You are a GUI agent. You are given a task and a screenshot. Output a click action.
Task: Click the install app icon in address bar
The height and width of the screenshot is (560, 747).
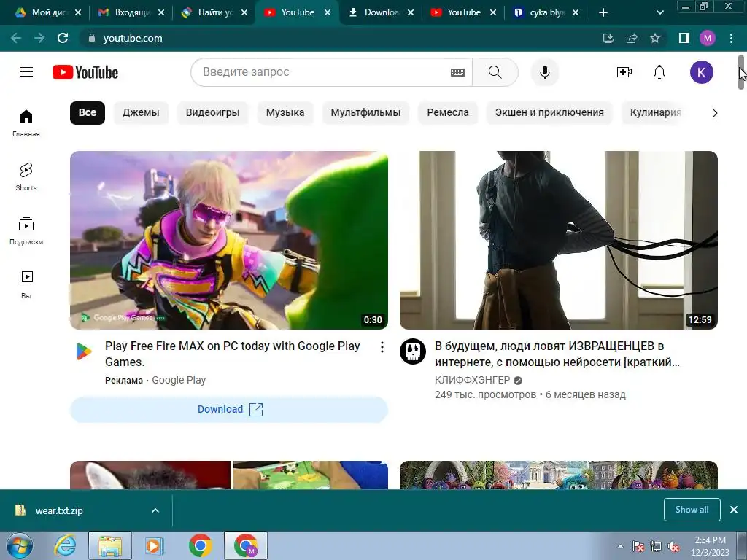608,38
